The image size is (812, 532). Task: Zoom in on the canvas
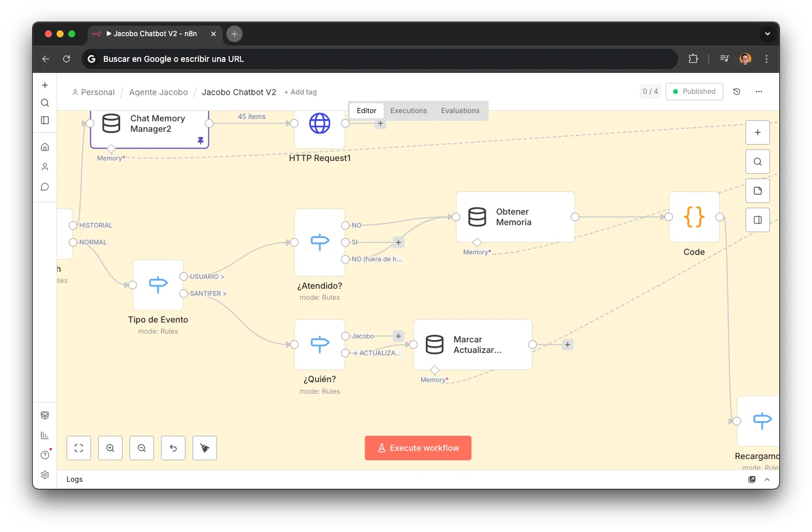110,448
